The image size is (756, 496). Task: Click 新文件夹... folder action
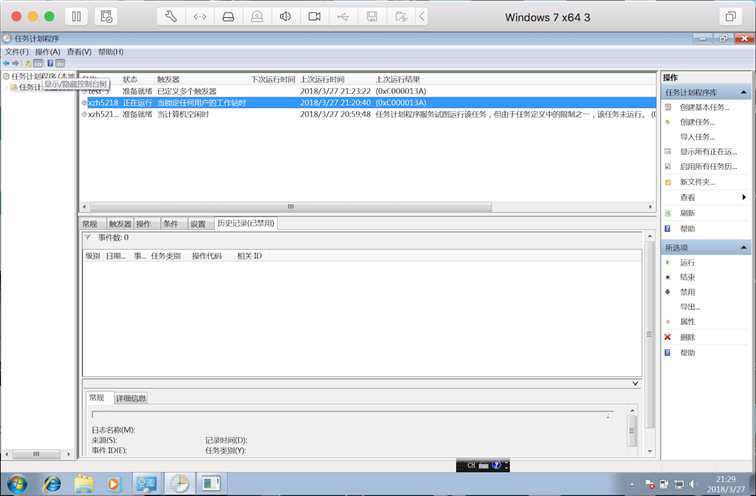tap(698, 182)
